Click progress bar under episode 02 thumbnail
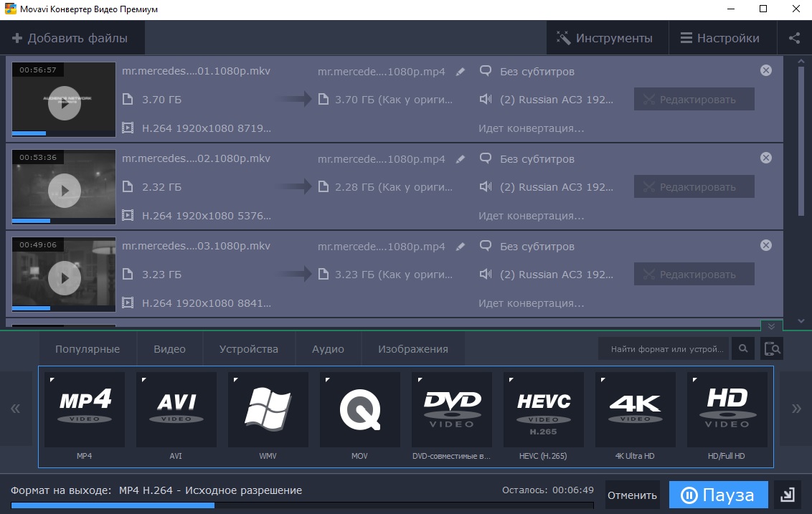The height and width of the screenshot is (514, 812). [64, 221]
